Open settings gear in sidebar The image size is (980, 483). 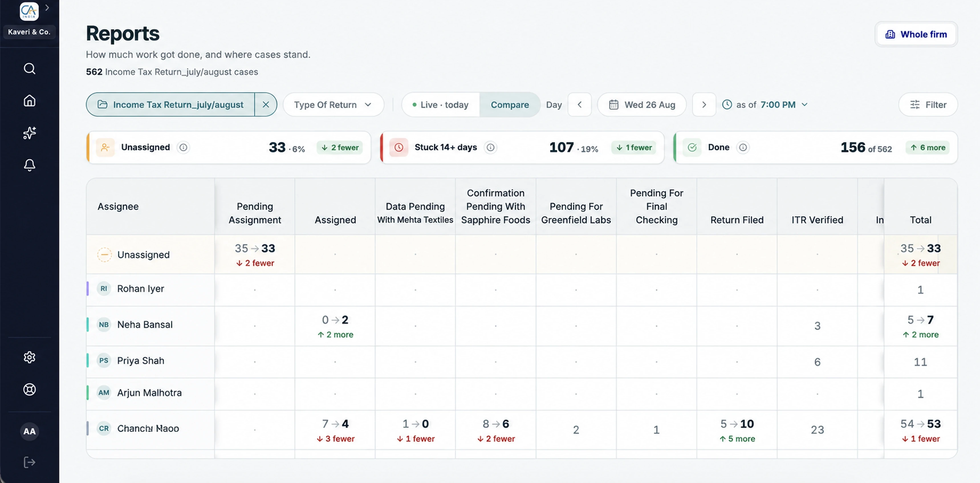(x=29, y=357)
